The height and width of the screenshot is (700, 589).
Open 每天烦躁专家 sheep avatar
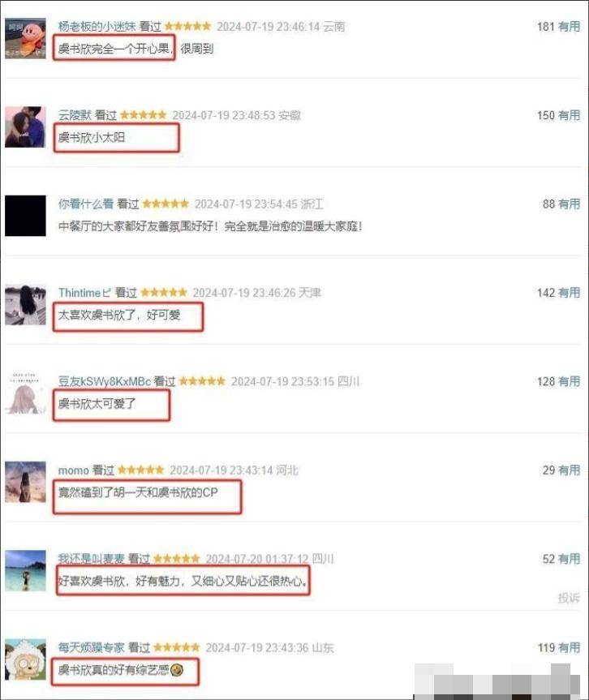tap(25, 659)
